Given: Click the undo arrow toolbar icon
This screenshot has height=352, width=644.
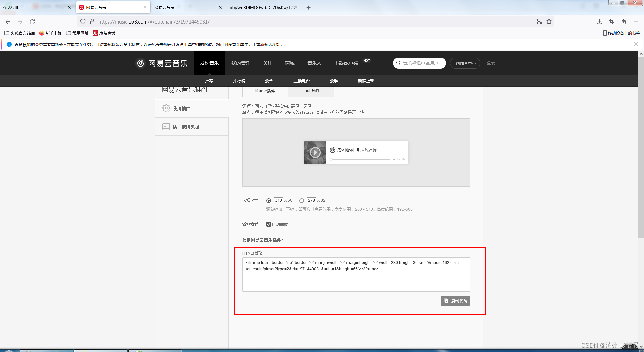Looking at the screenshot, I should coord(624,21).
